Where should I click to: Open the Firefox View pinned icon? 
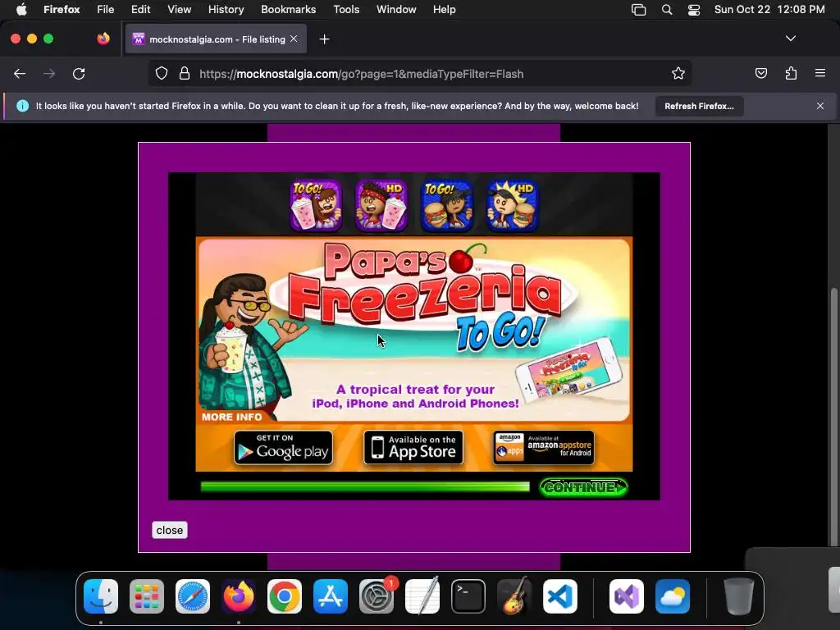coord(103,39)
